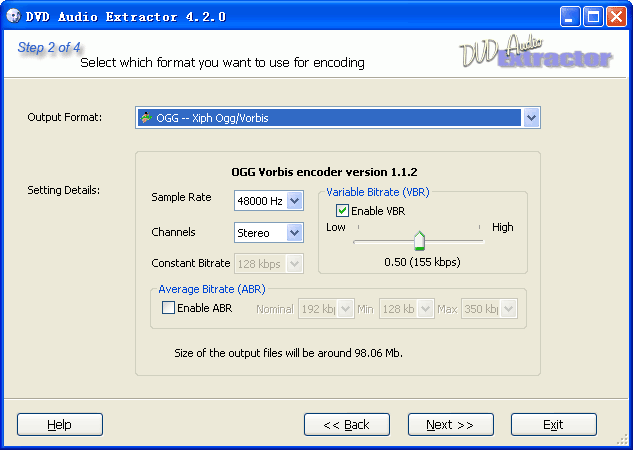Click the VBR quality slider thumb
Image resolution: width=633 pixels, height=450 pixels.
point(419,241)
